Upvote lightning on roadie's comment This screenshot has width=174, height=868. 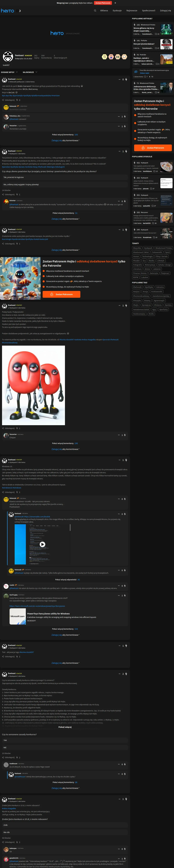point(125,586)
